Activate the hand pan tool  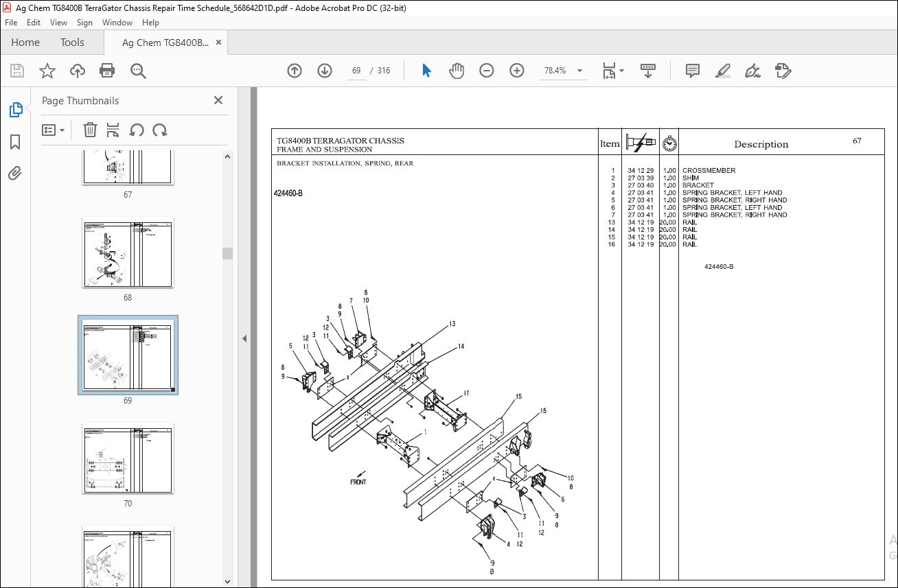457,71
